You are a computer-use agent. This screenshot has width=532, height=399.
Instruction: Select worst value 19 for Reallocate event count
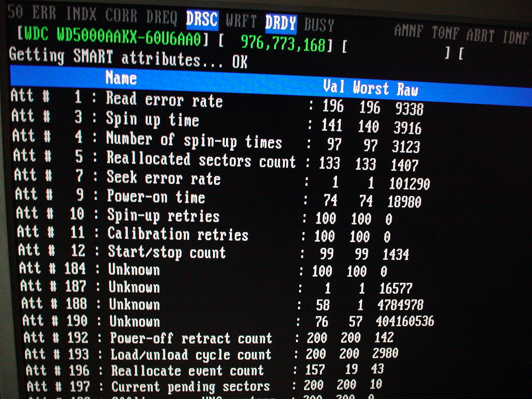tap(351, 369)
